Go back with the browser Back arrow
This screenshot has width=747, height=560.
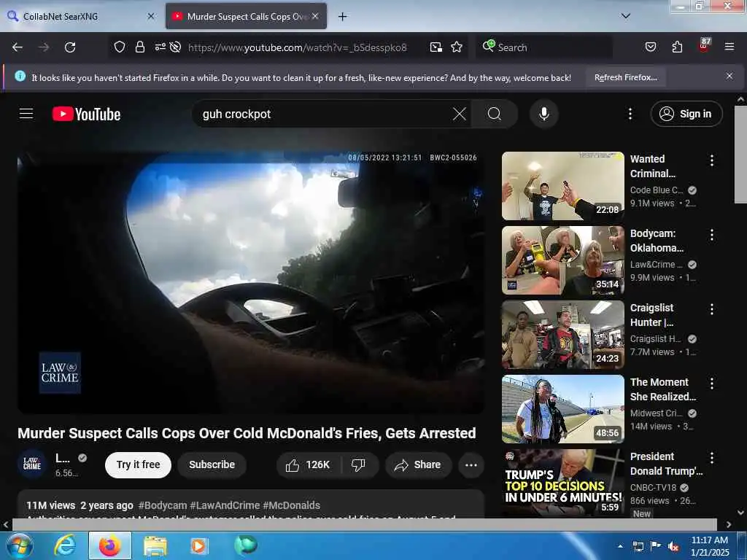pos(18,47)
